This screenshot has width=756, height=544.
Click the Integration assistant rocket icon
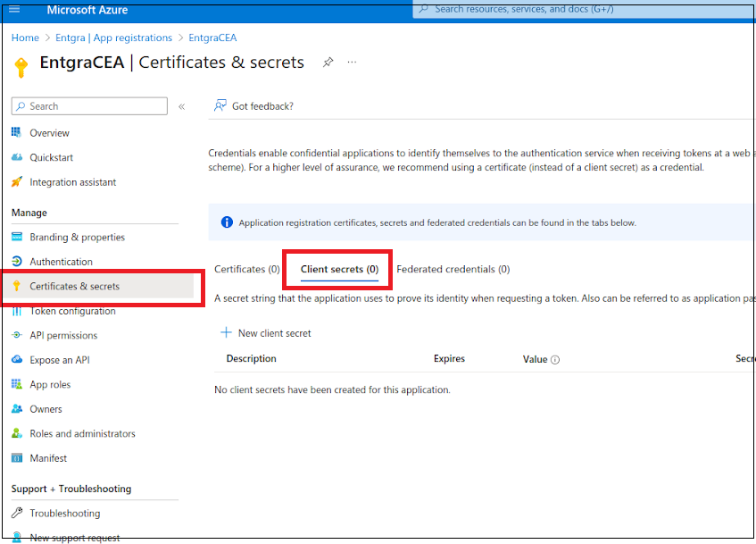click(17, 181)
